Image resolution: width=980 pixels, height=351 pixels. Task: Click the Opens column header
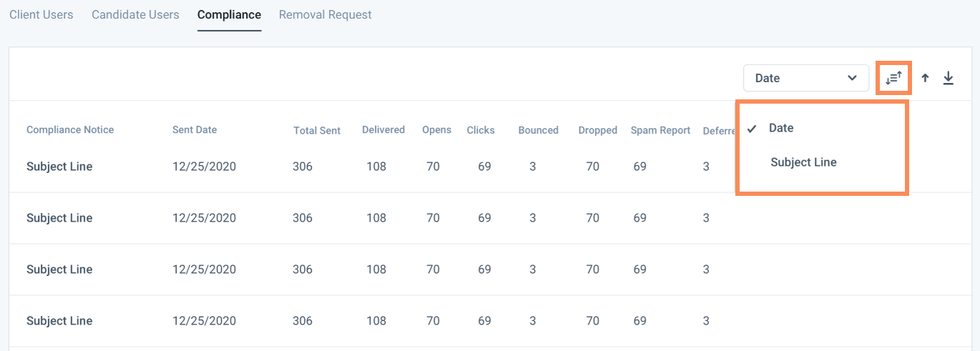pyautogui.click(x=436, y=130)
